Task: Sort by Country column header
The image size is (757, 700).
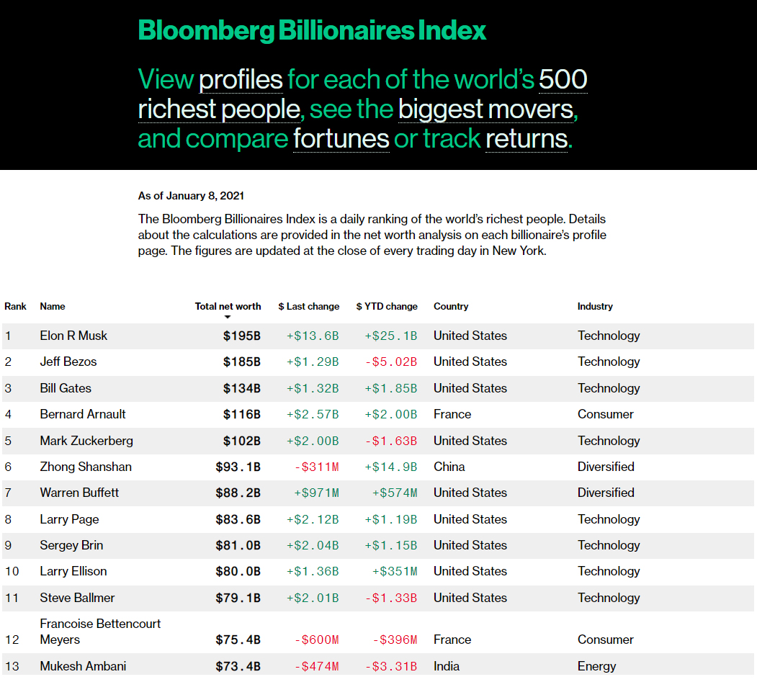Action: point(451,307)
